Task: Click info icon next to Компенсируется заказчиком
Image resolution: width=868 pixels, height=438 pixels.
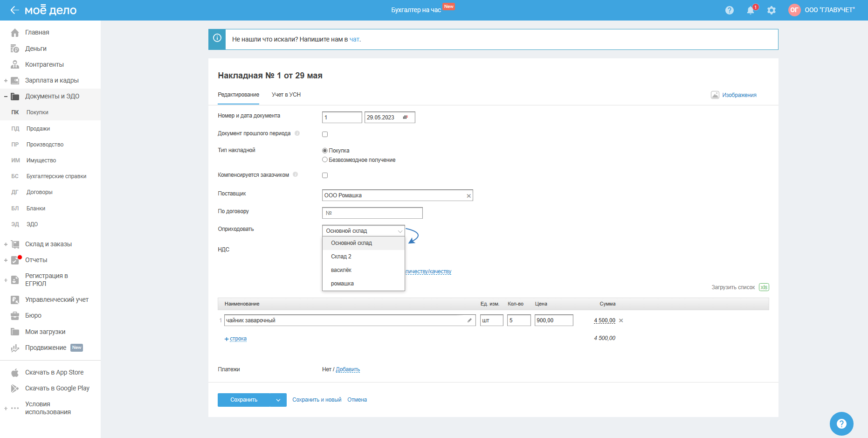Action: click(x=296, y=175)
